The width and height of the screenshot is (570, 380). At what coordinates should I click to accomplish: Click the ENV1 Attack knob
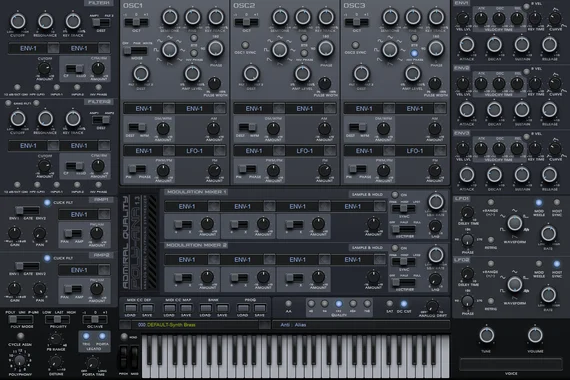click(x=467, y=45)
